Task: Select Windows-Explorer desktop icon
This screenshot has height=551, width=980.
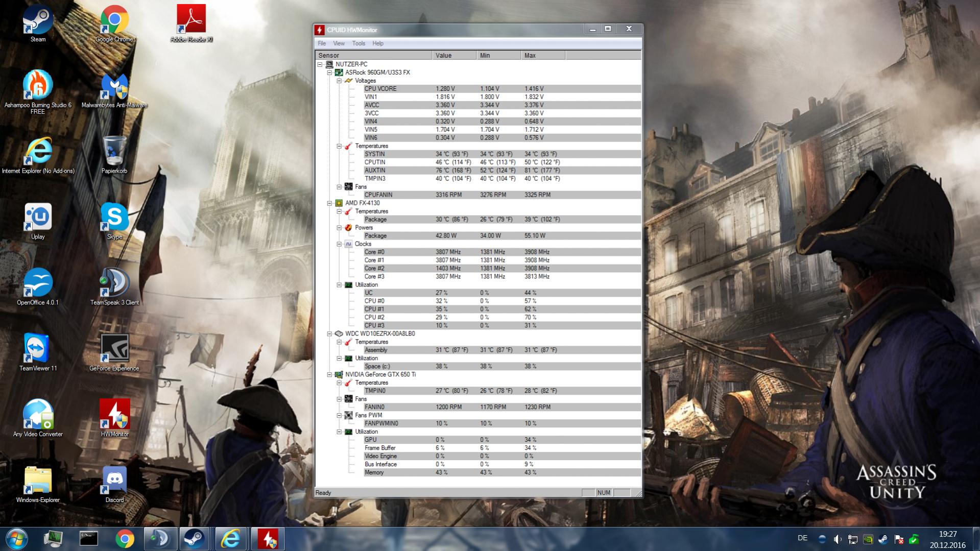Action: click(38, 484)
